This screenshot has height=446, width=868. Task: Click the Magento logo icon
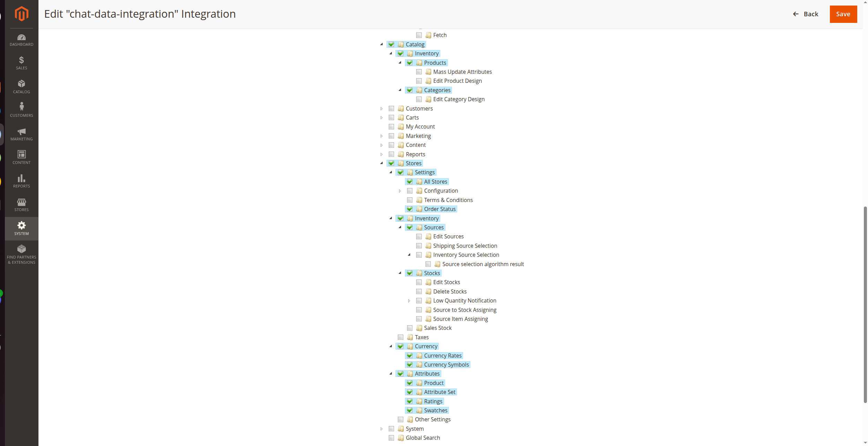pyautogui.click(x=21, y=14)
